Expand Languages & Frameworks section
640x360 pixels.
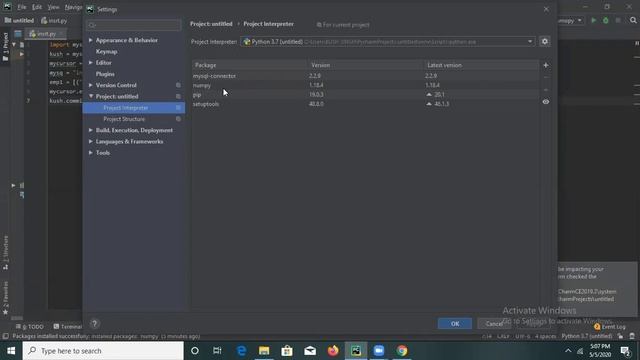[91, 141]
